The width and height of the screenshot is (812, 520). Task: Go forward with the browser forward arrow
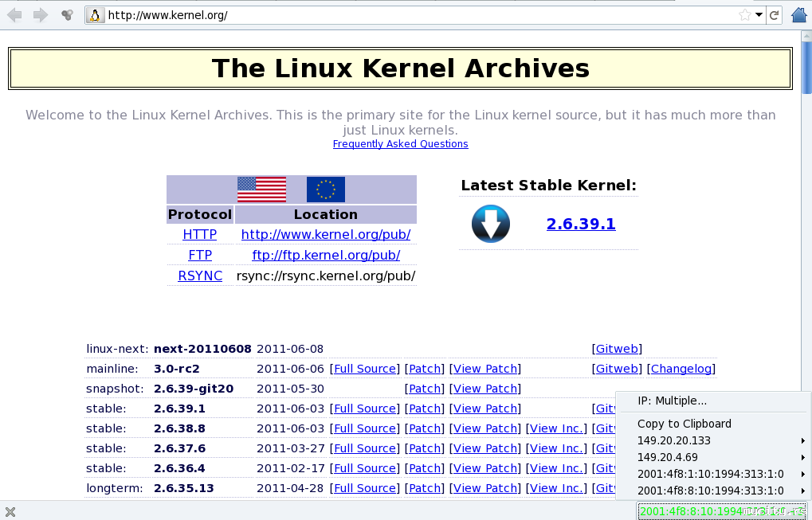click(x=41, y=15)
